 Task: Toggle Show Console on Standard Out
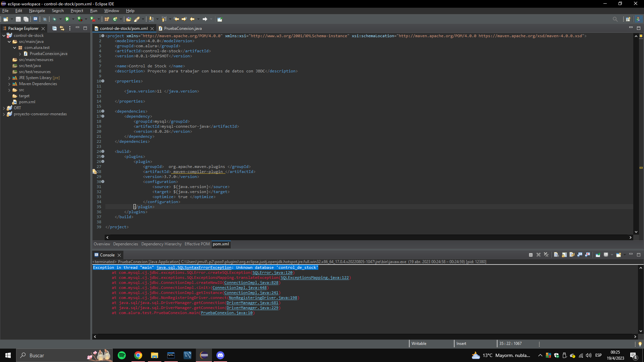(580, 255)
